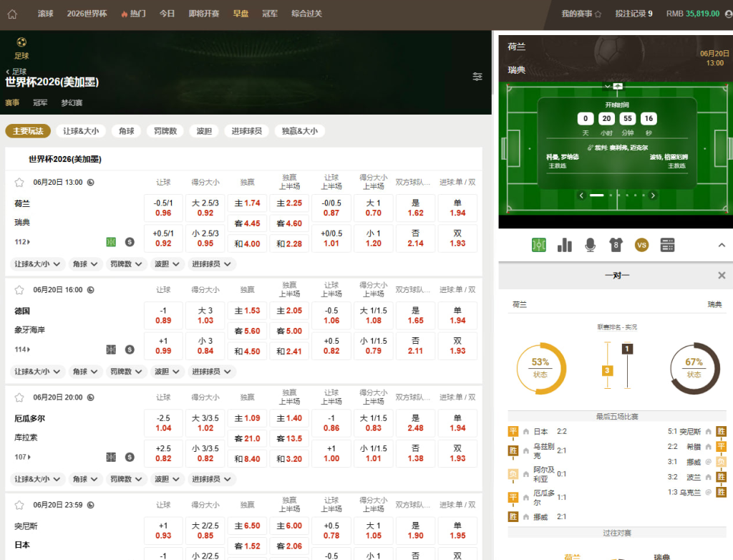Open the user account icon
Viewport: 733px width, 560px height.
[x=729, y=14]
